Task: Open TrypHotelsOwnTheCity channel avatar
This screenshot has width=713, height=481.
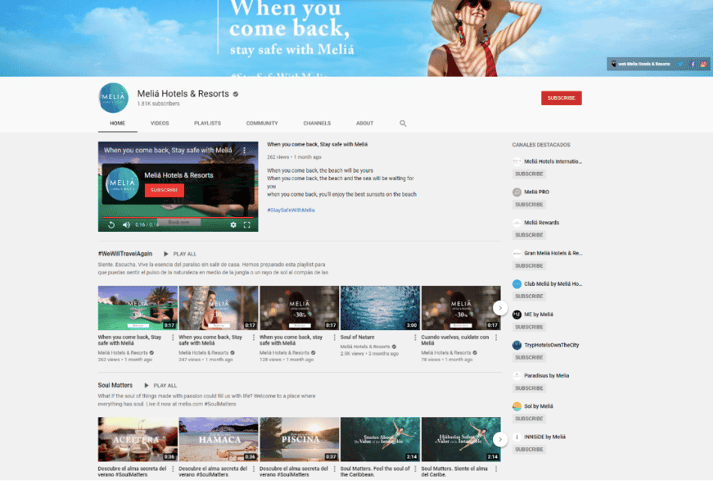Action: pyautogui.click(x=517, y=345)
